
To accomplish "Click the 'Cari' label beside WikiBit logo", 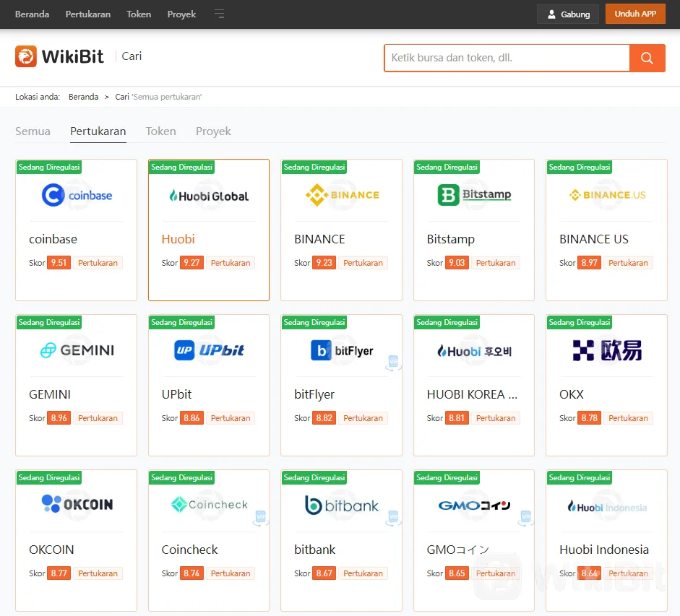I will click(x=132, y=56).
